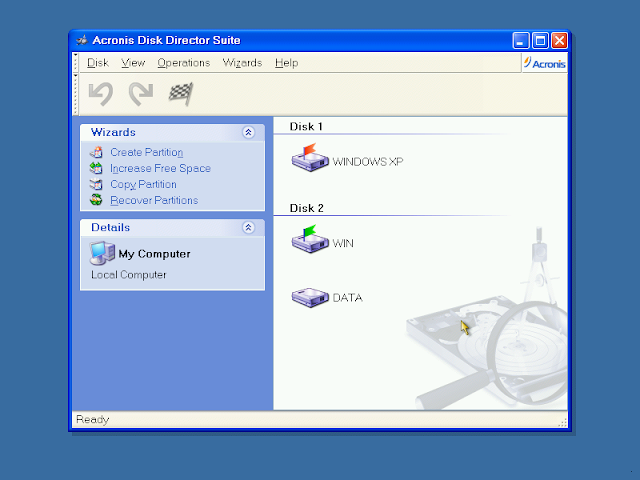This screenshot has width=640, height=480.
Task: Select the WIN partition drive icon
Action: tap(310, 239)
